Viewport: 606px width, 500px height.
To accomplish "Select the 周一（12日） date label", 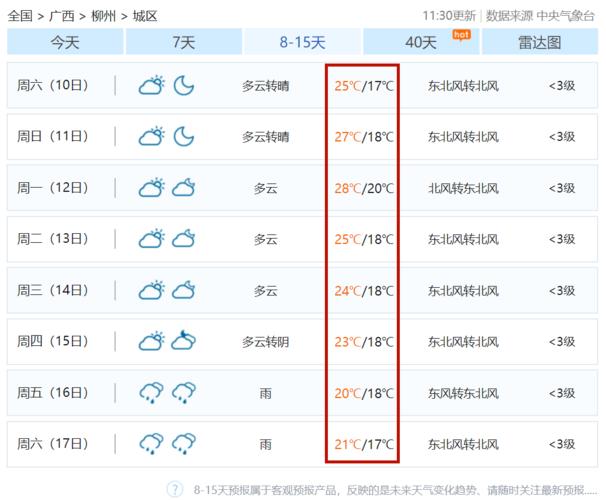I will coord(53,187).
